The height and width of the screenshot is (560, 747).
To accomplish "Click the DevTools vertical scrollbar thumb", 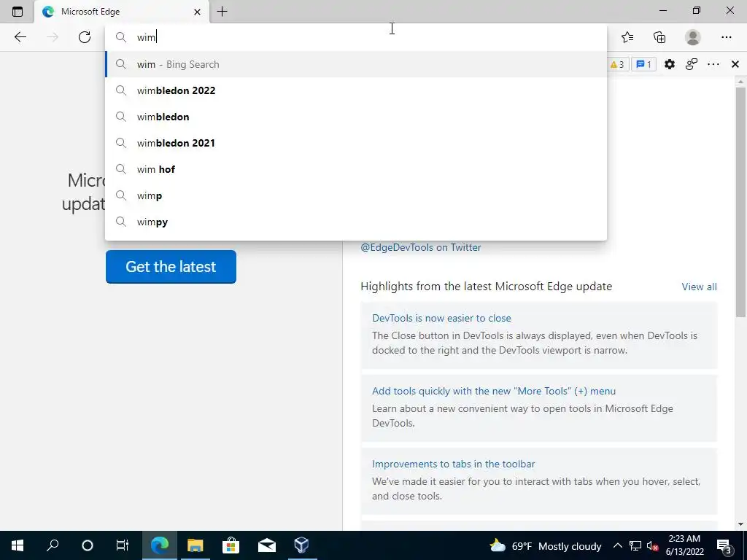I will pyautogui.click(x=740, y=202).
